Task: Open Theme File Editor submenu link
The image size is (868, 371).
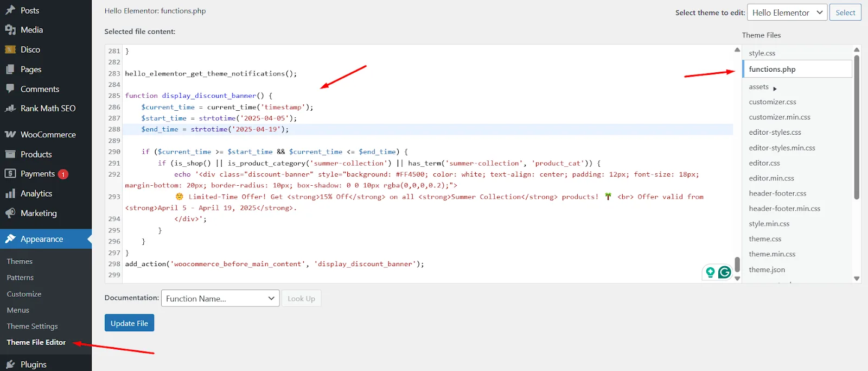Action: coord(36,342)
